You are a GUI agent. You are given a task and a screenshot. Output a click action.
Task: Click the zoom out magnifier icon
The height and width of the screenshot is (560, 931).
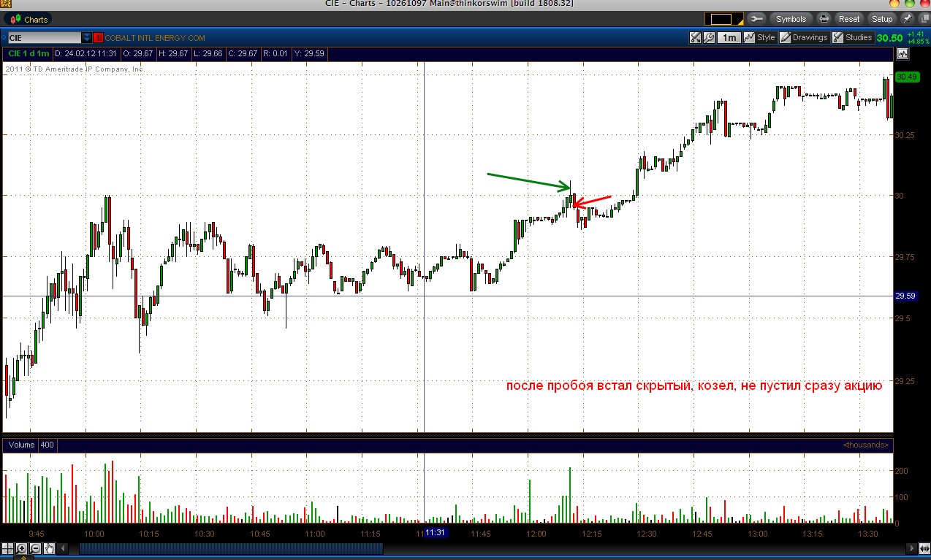pos(35,548)
